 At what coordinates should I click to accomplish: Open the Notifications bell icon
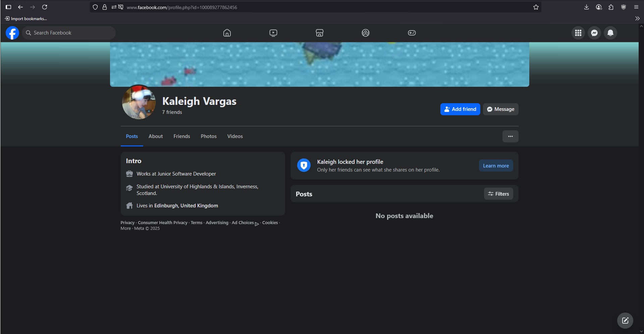pos(610,33)
